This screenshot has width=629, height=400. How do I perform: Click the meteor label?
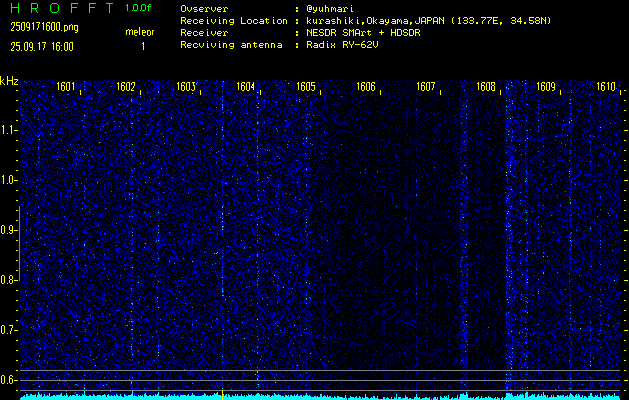tap(140, 32)
